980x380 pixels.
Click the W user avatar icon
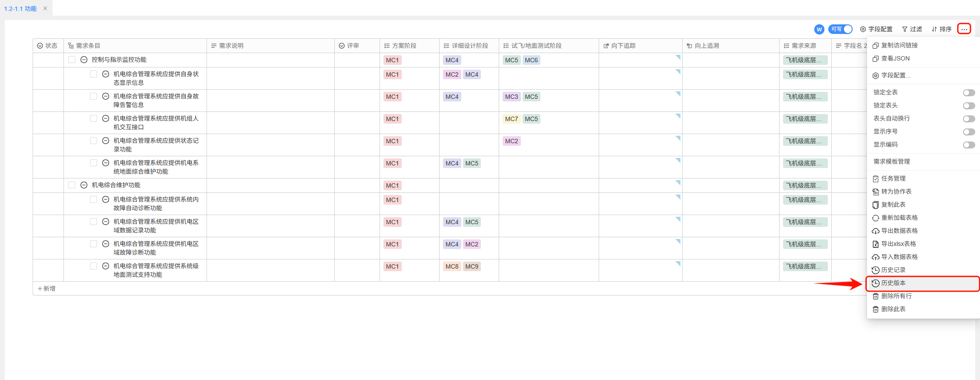(x=819, y=29)
